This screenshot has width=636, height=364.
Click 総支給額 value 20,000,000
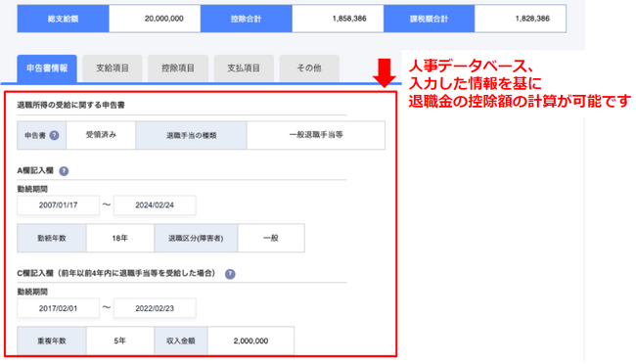pyautogui.click(x=155, y=19)
